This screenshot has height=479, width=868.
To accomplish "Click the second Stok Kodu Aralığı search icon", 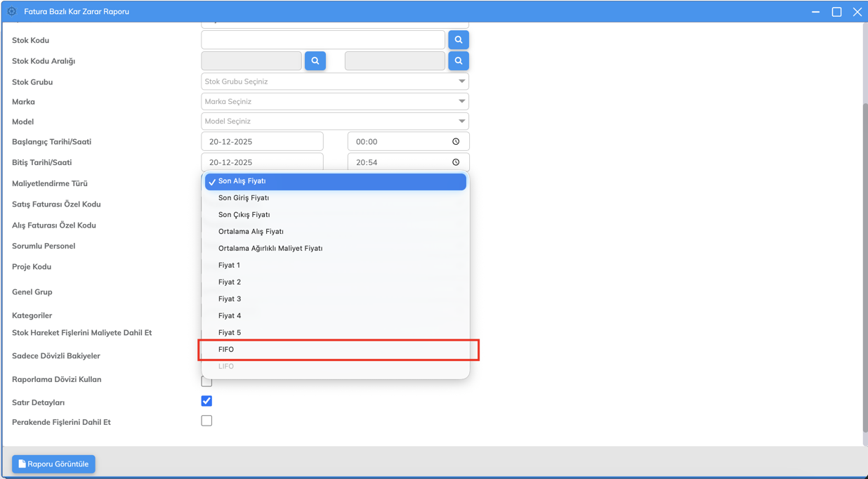I will click(x=459, y=61).
